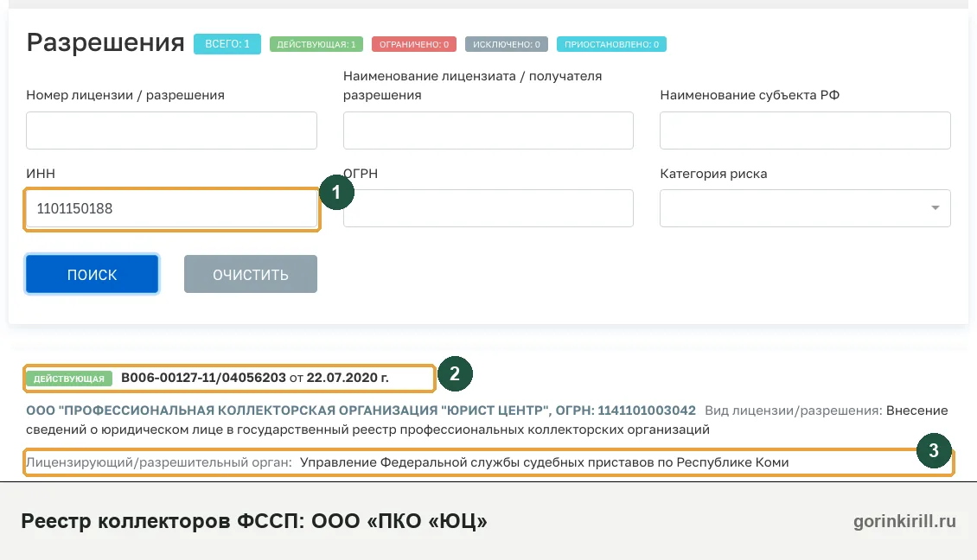
Task: Open the Категория риска dropdown
Action: [x=805, y=208]
